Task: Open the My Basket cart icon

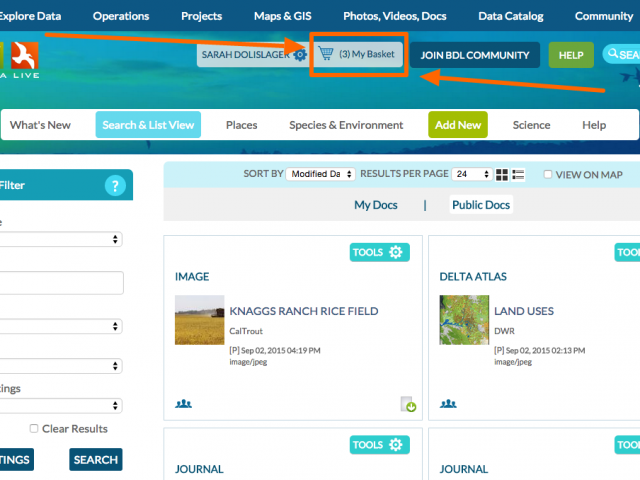Action: point(326,53)
